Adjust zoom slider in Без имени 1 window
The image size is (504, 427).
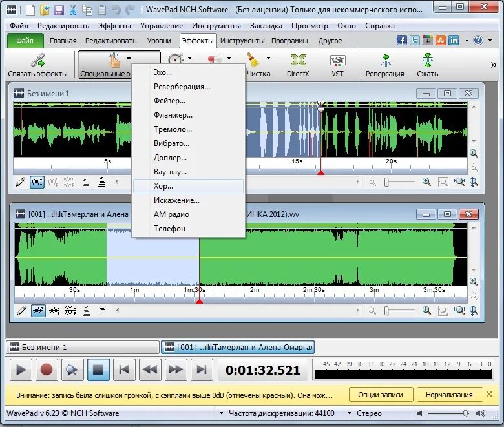(x=386, y=182)
